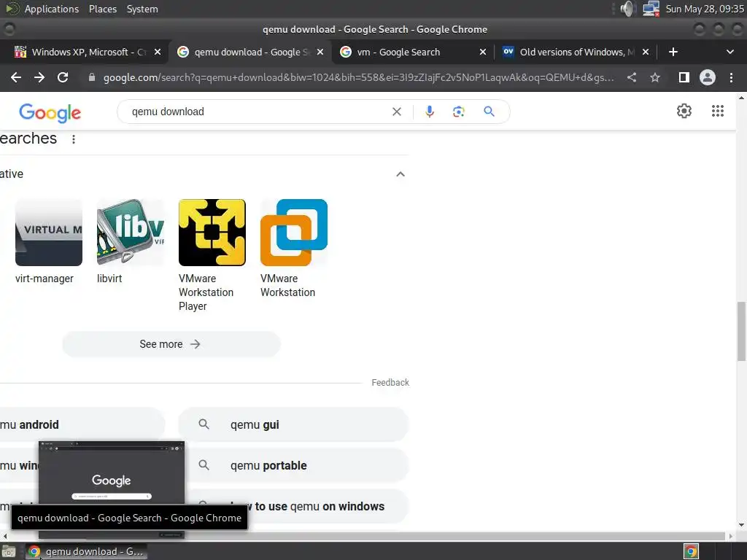Click the Feedback link
Image resolution: width=747 pixels, height=560 pixels.
[390, 382]
